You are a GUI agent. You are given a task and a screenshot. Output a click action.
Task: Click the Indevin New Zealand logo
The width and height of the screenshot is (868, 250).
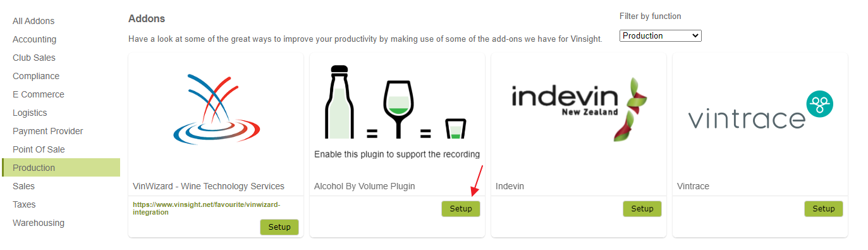[x=578, y=109]
